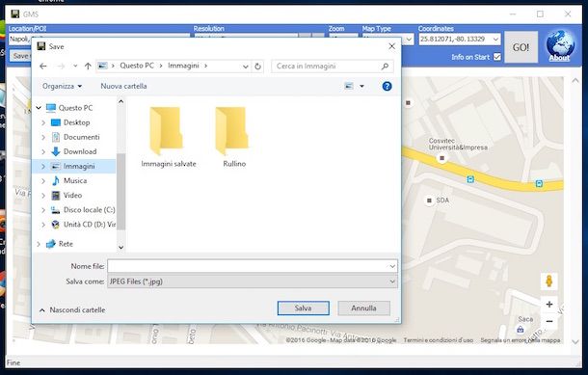Viewport: 588px width, 375px height.
Task: Select Disco locale (C:) drive
Action: point(90,210)
